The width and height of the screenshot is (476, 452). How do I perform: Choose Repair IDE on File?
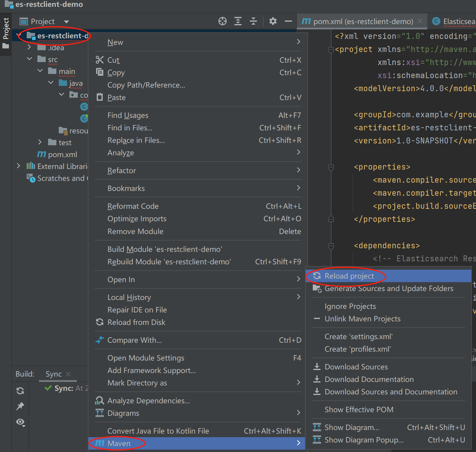pos(198,309)
